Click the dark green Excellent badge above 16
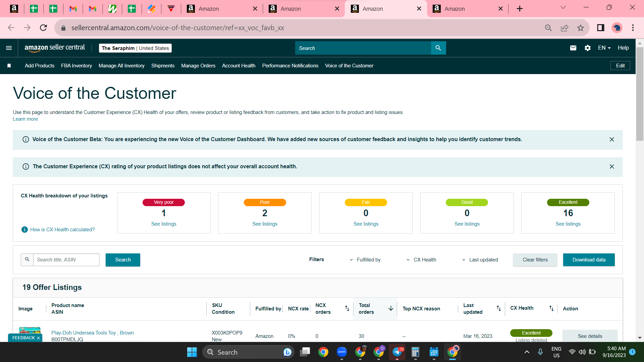Image resolution: width=644 pixels, height=362 pixels. point(568,202)
